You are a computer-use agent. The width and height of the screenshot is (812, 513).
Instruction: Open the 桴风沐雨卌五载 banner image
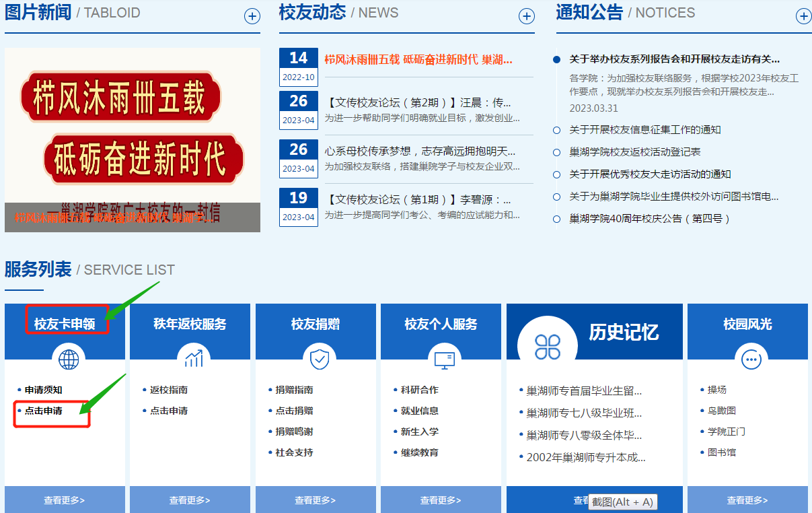[133, 139]
